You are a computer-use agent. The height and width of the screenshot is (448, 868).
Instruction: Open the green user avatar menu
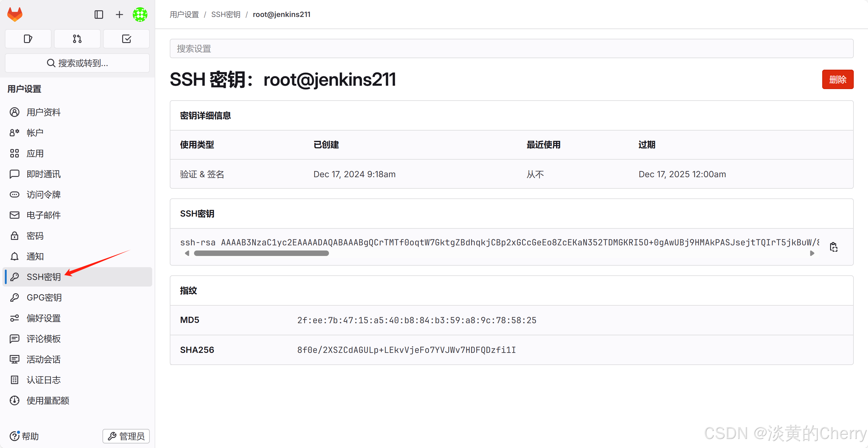[140, 15]
